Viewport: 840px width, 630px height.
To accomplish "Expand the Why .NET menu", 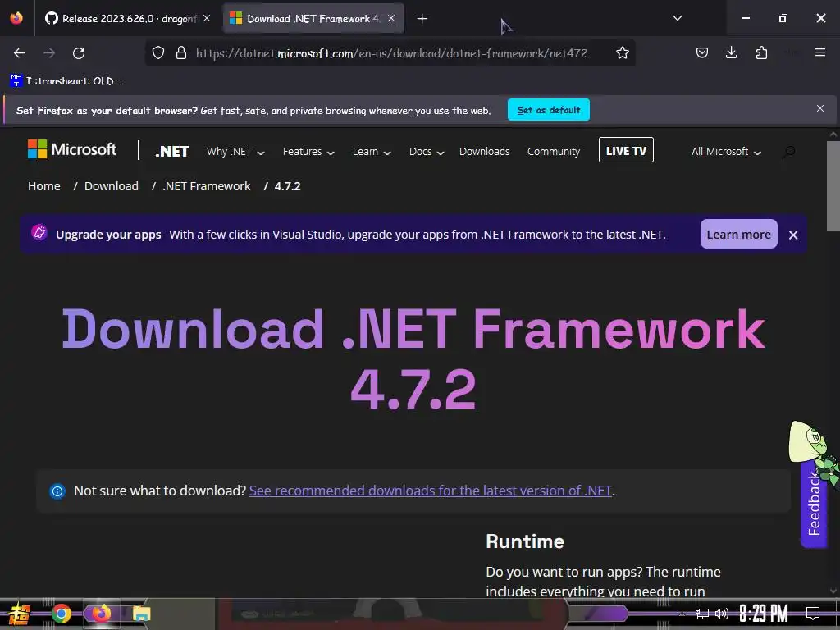I will (x=235, y=152).
